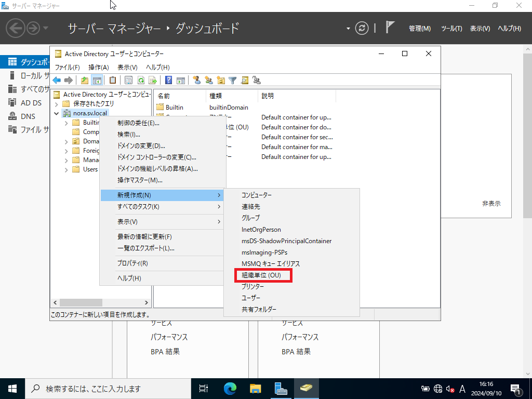Viewport: 532px width, 399px height.
Task: Click the Server Manager back navigation arrow
Action: click(16, 28)
